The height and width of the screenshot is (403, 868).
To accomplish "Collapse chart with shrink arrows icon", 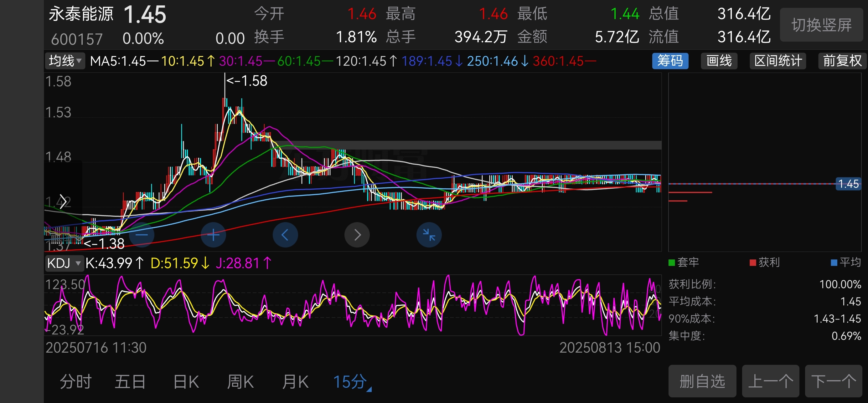I will click(x=429, y=235).
